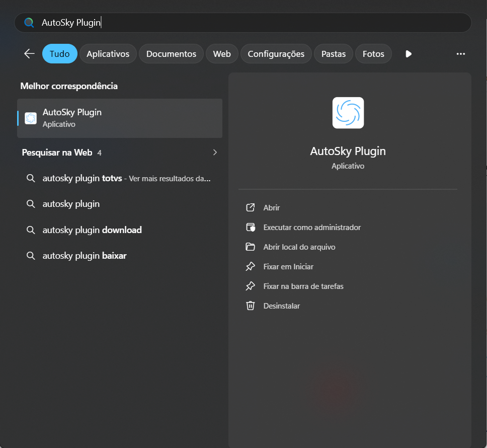Click inside the AutoSky Plugin search field
The width and height of the screenshot is (487, 448).
coord(243,23)
